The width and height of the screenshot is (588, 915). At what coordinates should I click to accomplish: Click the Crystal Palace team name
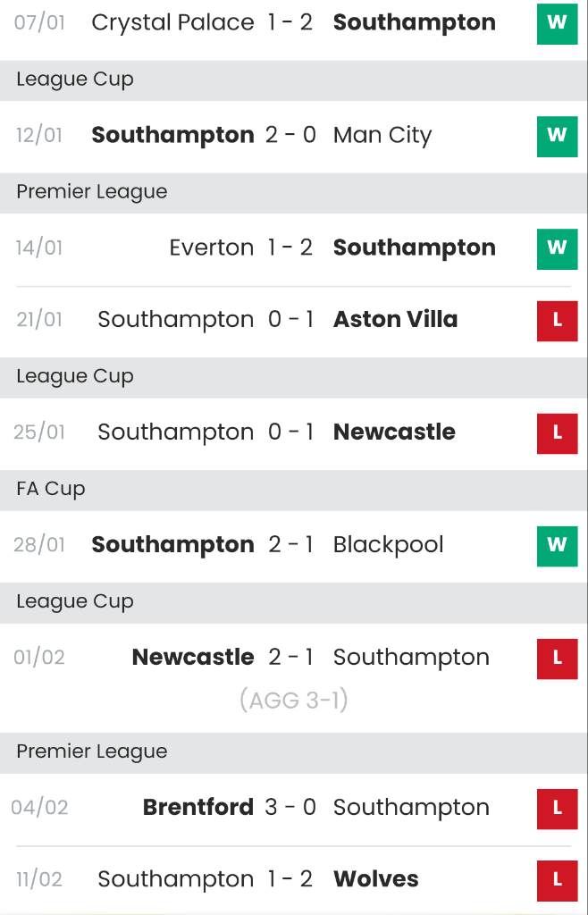click(172, 22)
